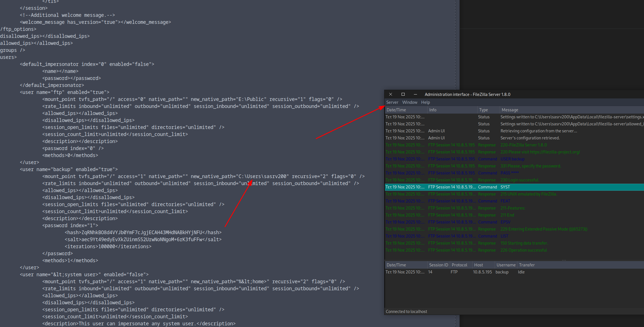Click the Date/Time column header in the log

click(396, 110)
